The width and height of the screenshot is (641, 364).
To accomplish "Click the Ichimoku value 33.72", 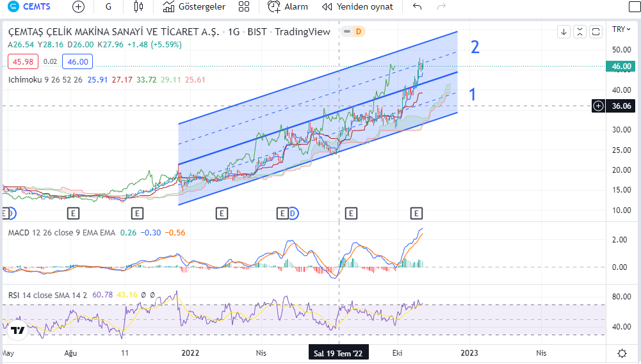I will [147, 80].
